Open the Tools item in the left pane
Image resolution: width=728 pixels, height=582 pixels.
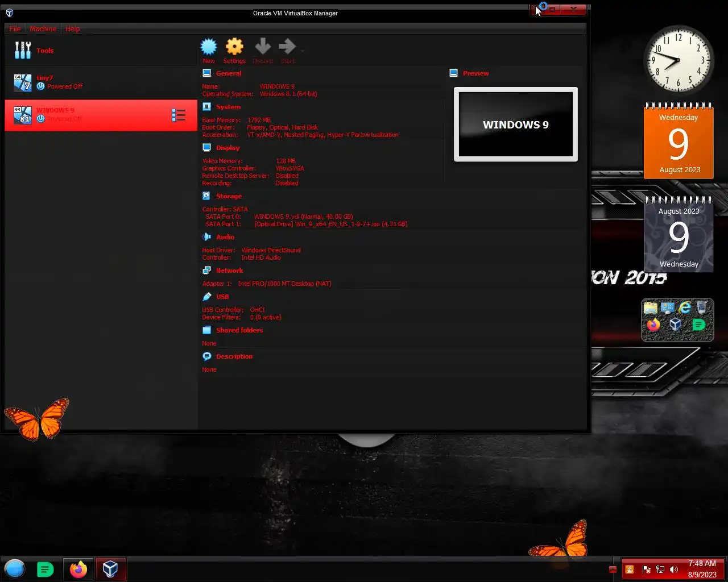[x=101, y=51]
